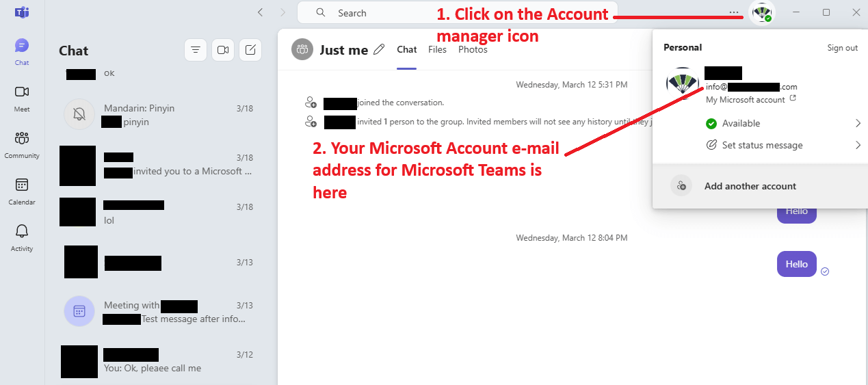The width and height of the screenshot is (868, 385).
Task: Click the Add another account icon
Action: 681,186
